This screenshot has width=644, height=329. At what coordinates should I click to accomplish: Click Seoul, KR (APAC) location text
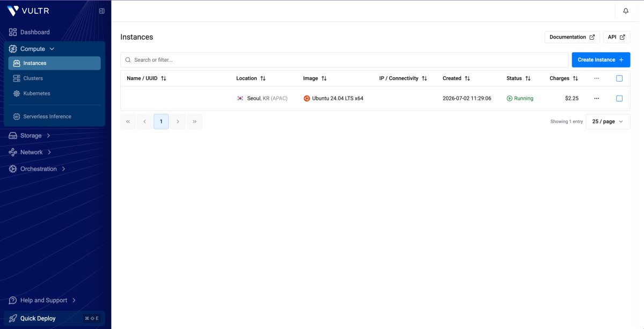[267, 99]
